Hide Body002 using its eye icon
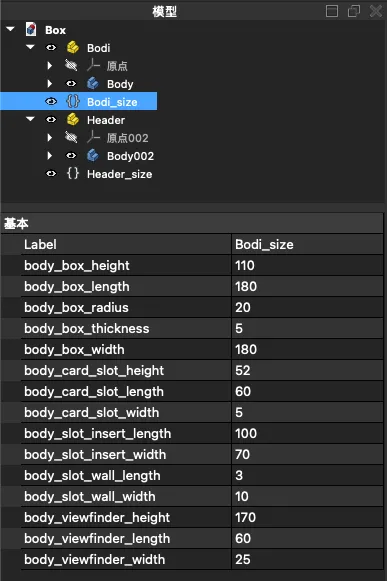 (x=71, y=156)
